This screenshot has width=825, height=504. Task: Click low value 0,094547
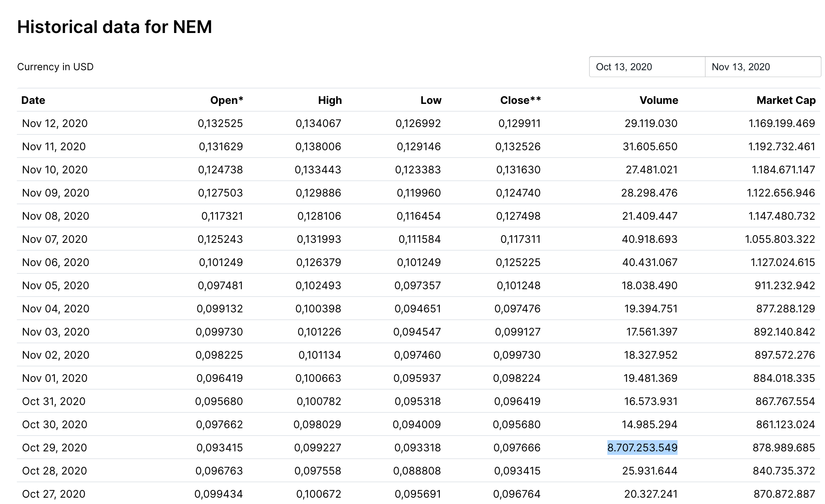coord(417,332)
